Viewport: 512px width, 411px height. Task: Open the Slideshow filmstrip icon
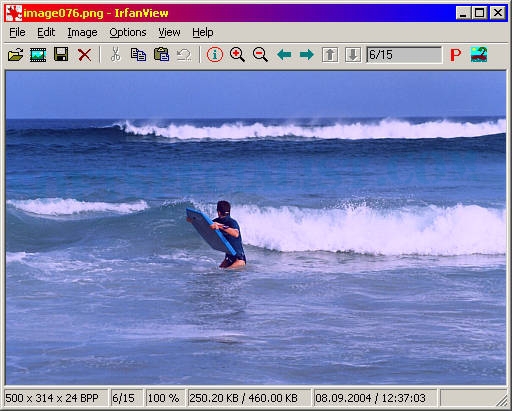click(x=38, y=55)
